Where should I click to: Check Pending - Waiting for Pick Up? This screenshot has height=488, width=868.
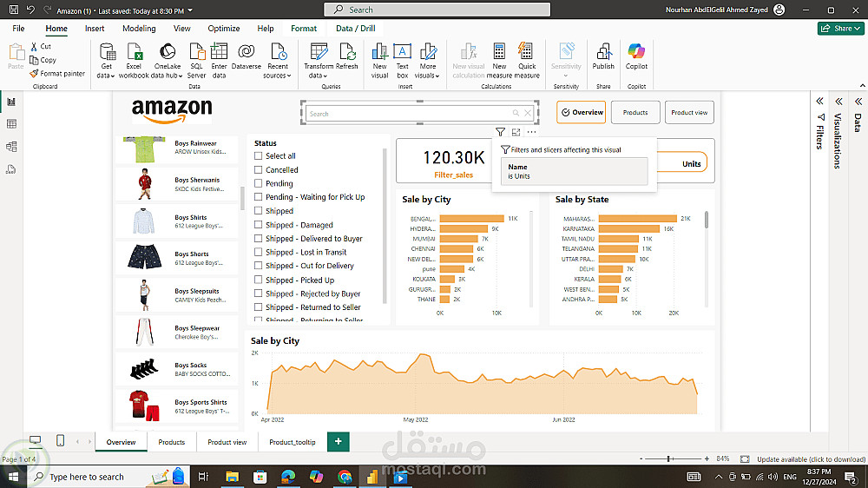258,196
